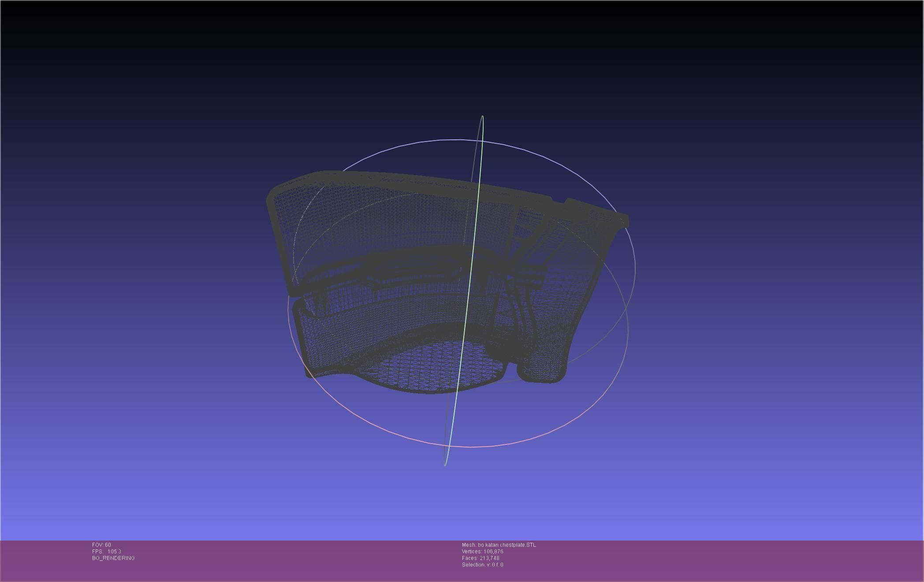The height and width of the screenshot is (582, 924).
Task: Click the FOV: 60 readout
Action: pyautogui.click(x=101, y=545)
